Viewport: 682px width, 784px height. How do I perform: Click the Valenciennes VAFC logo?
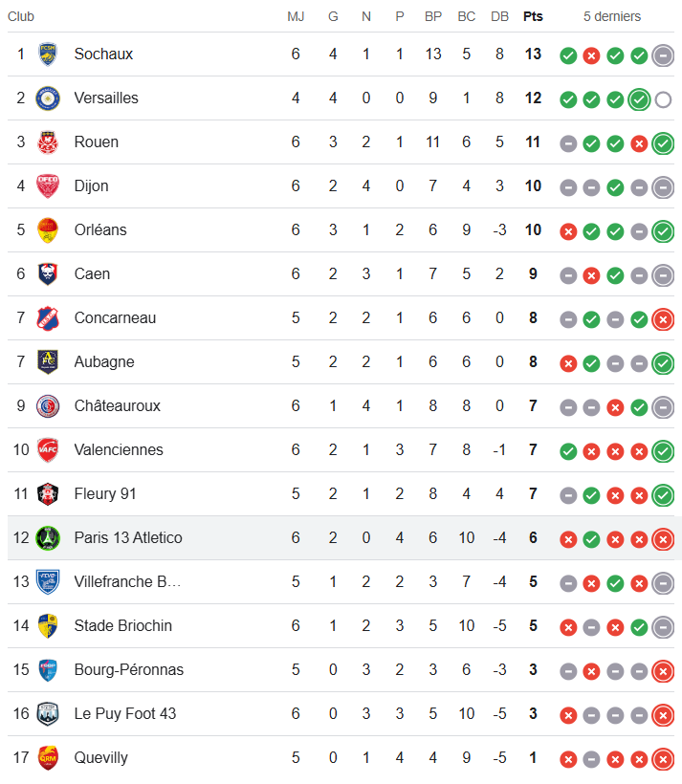pyautogui.click(x=48, y=450)
